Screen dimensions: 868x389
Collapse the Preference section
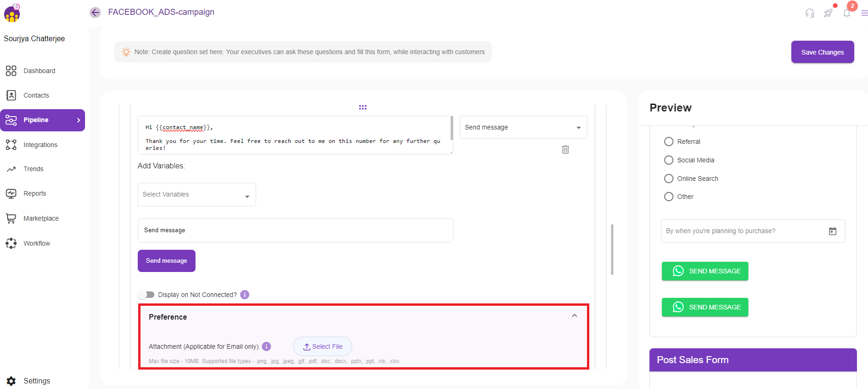(575, 316)
